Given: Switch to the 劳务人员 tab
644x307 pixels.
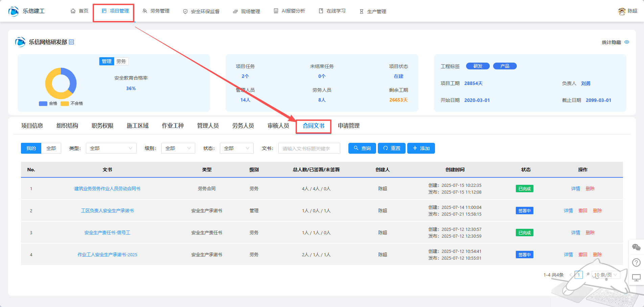Looking at the screenshot, I should point(243,126).
